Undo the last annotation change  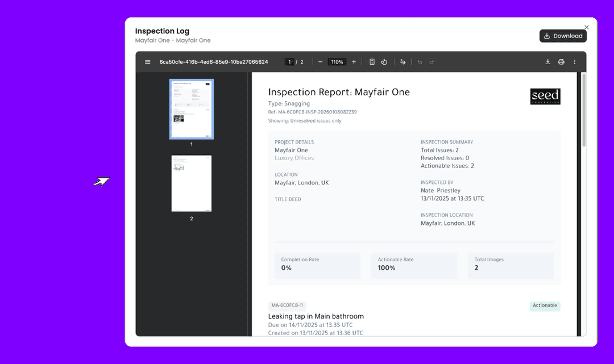pyautogui.click(x=420, y=62)
